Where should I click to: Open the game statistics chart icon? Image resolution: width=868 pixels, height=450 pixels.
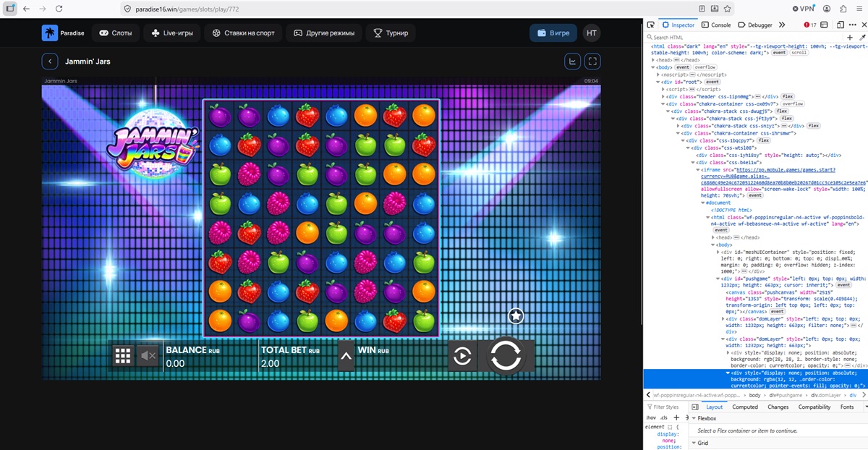tap(572, 61)
